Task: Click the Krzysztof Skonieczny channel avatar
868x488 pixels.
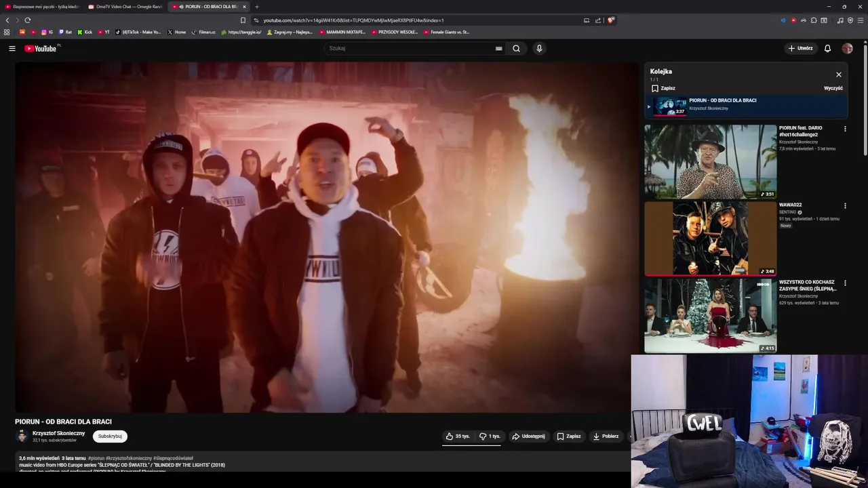Action: click(22, 436)
